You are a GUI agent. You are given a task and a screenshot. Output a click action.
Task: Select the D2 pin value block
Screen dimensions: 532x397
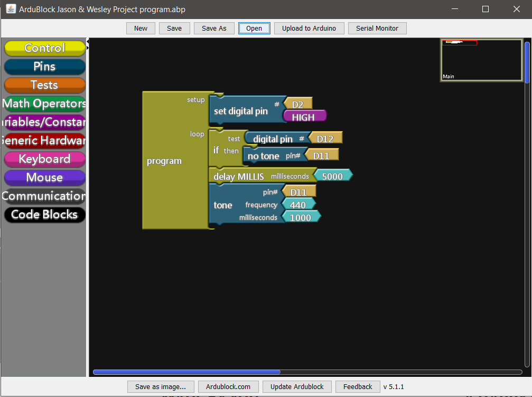[x=297, y=104]
